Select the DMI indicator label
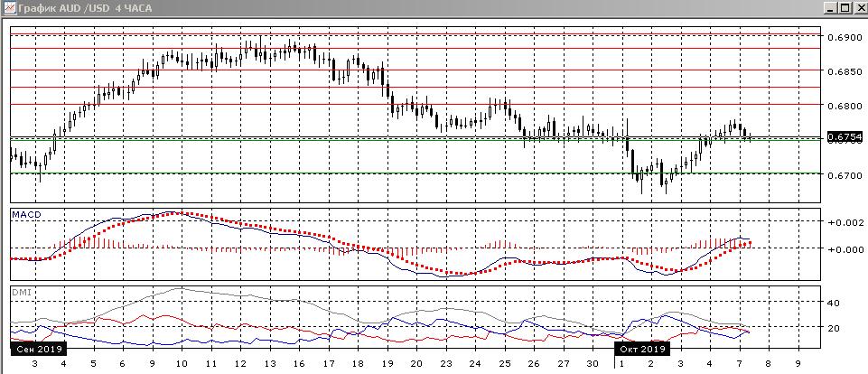This screenshot has height=374, width=868. coord(20,292)
